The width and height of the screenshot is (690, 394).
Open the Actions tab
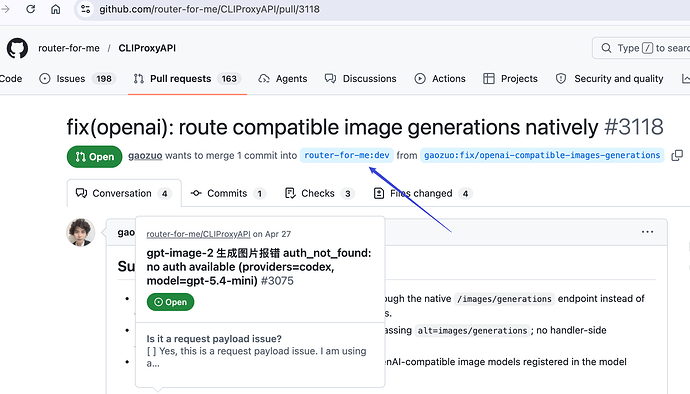[x=440, y=79]
